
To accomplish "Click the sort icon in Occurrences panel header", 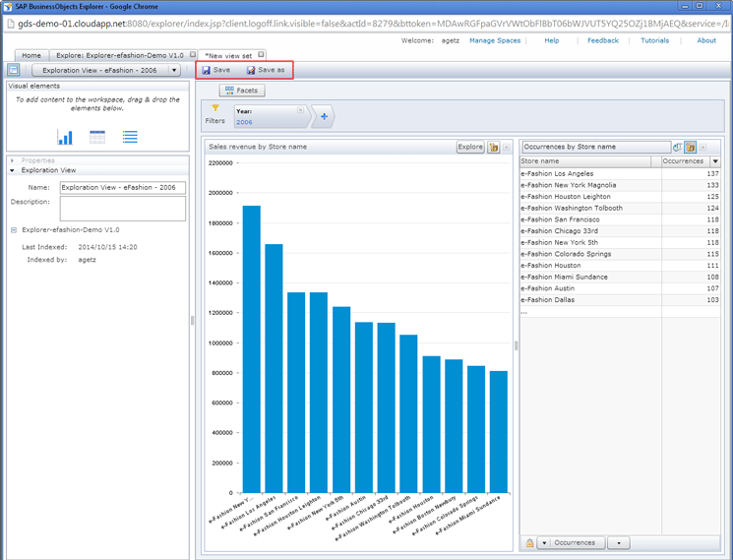I will tap(677, 147).
